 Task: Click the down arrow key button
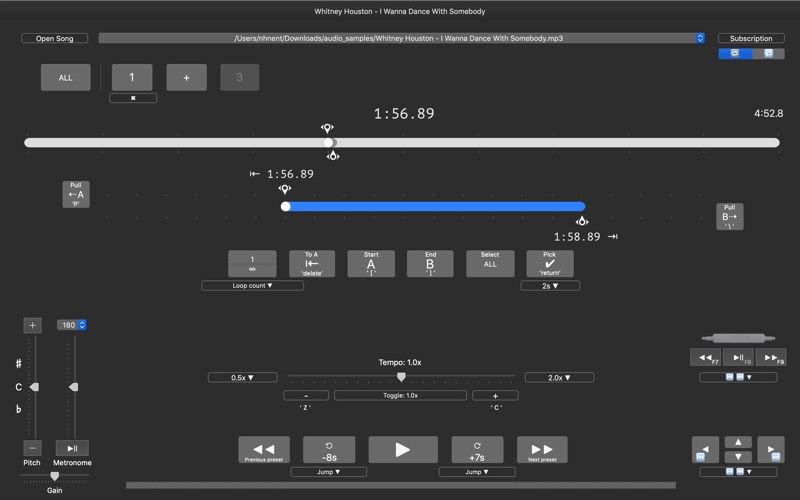point(738,456)
